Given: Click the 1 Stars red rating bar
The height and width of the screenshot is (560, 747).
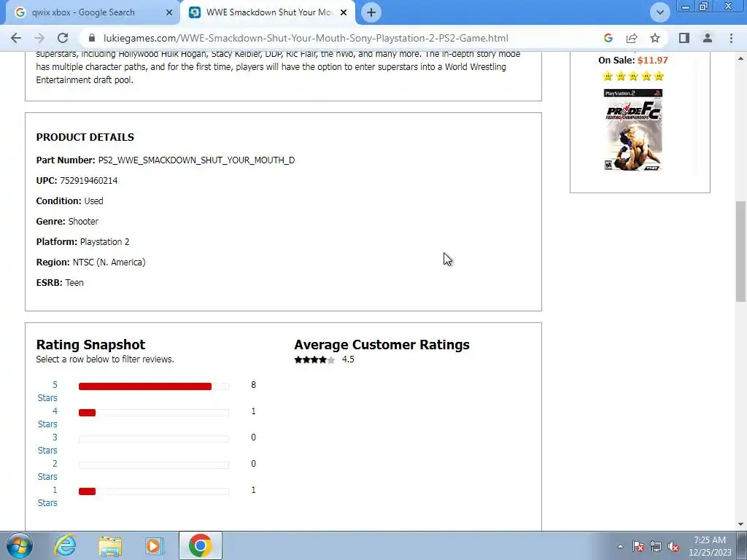Looking at the screenshot, I should (x=88, y=491).
